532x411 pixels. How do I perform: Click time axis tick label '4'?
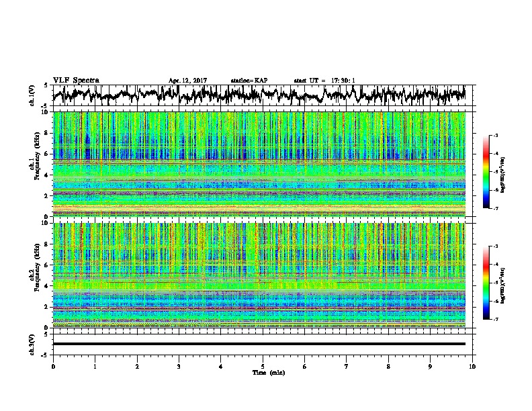coord(221,367)
